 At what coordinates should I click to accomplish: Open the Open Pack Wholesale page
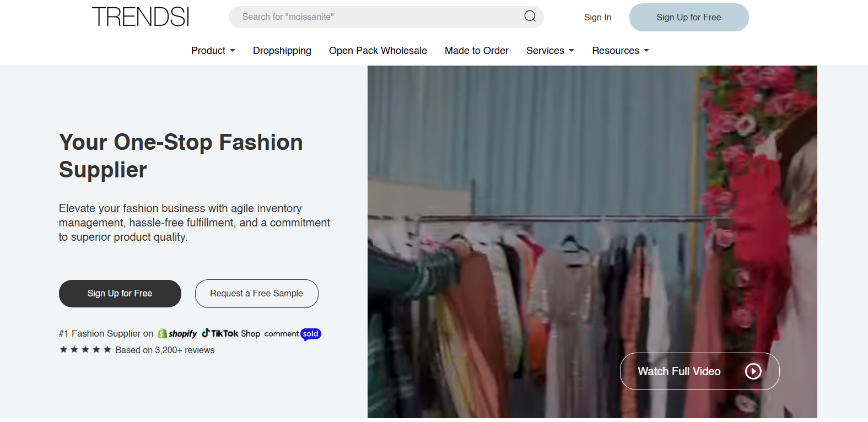tap(378, 51)
